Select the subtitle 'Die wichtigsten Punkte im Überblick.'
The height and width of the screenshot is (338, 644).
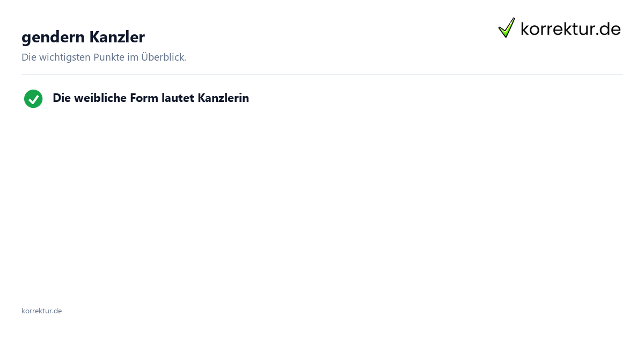104,57
